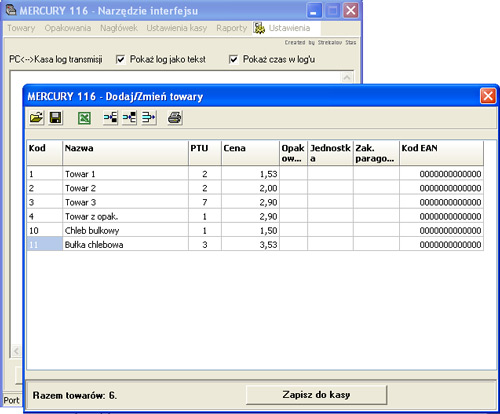Open the Raporty menu

[232, 28]
